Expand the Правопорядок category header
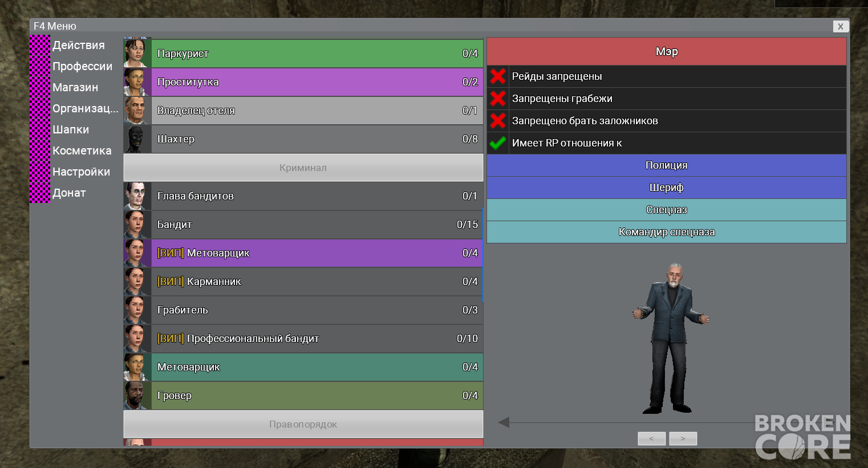Viewport: 868px width, 468px height. (303, 424)
